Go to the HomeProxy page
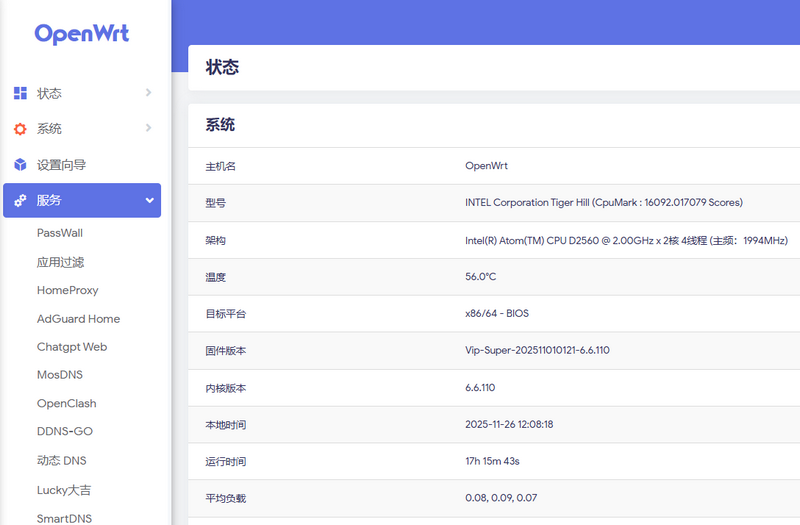 click(67, 290)
